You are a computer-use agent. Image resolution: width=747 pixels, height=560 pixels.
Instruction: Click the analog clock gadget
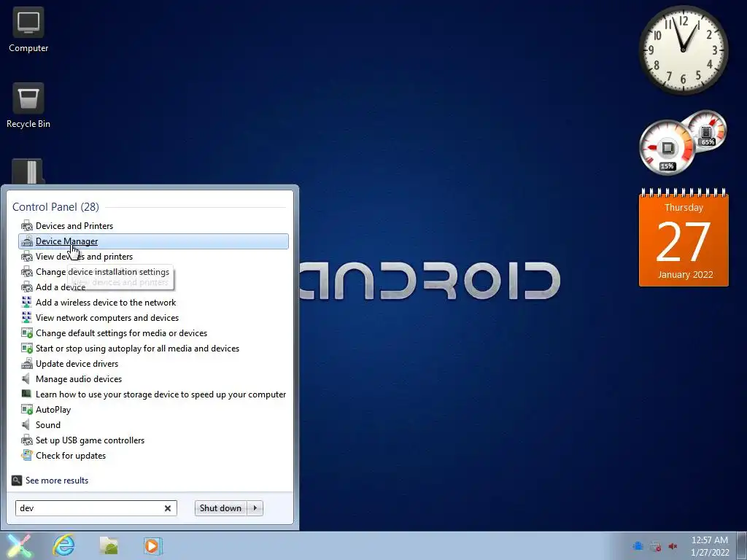(x=683, y=50)
